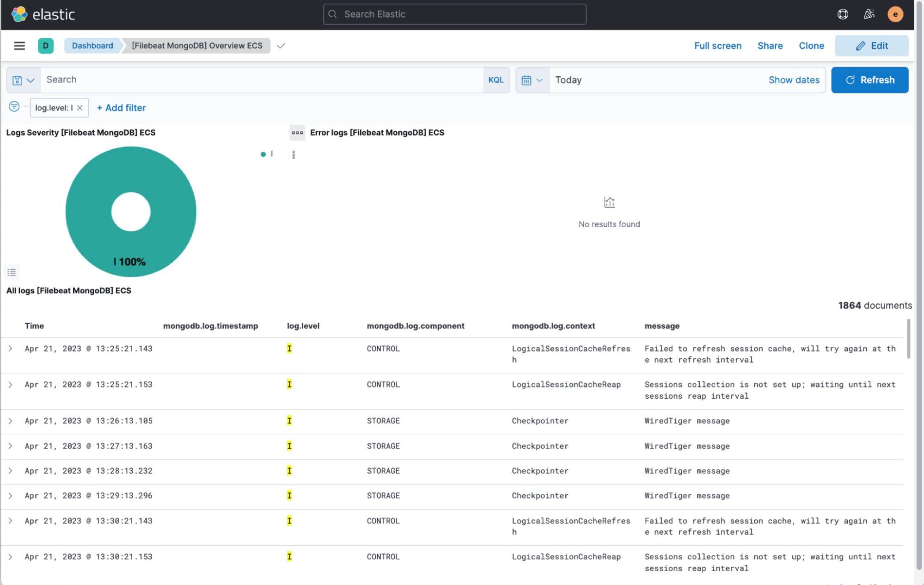Expand the first log row from 13:25:21.143

coord(11,349)
